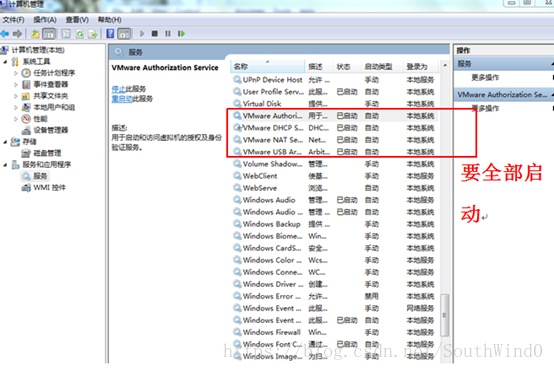Click the 停止 this service link
554x371 pixels.
118,89
